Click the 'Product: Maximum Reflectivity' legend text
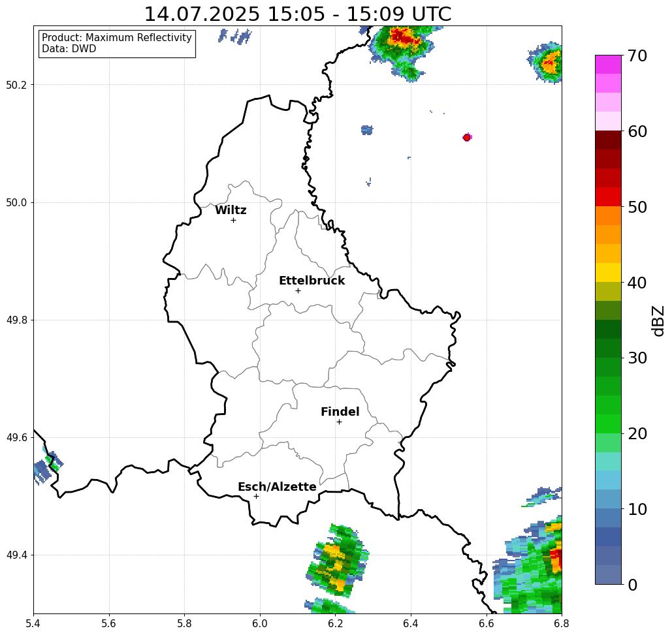The width and height of the screenshot is (672, 635). (x=116, y=38)
